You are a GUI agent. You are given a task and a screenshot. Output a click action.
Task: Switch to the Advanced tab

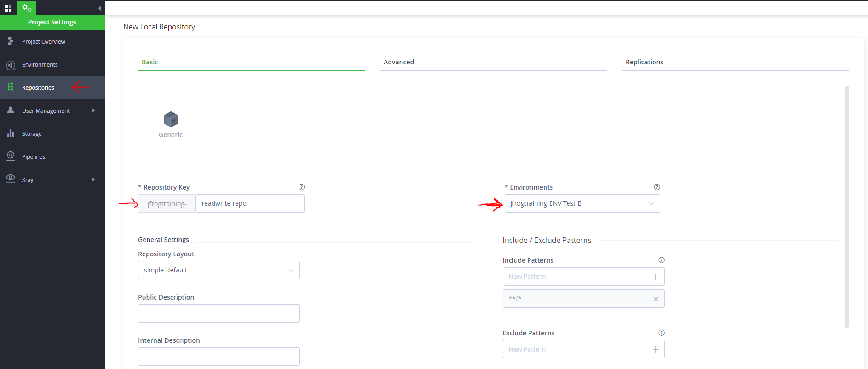point(493,62)
